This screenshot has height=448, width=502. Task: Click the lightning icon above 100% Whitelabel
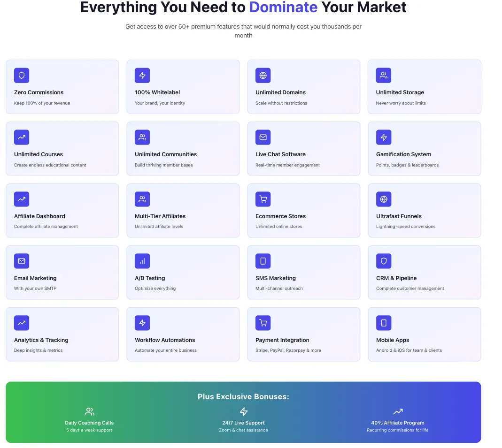[142, 76]
